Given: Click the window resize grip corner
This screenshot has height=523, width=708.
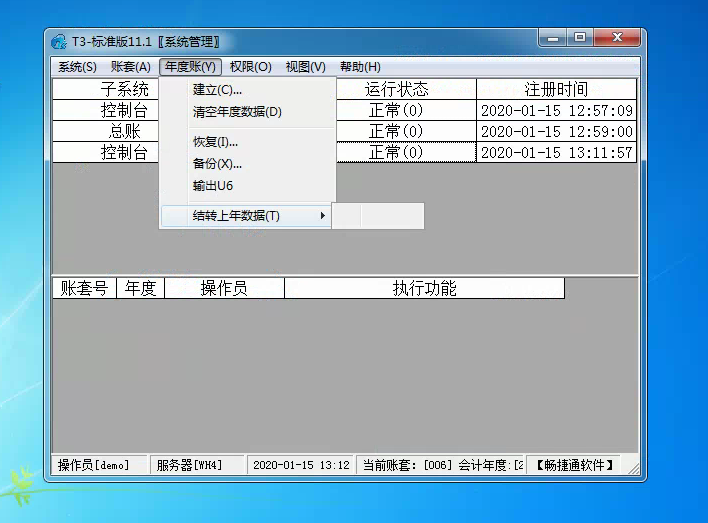Looking at the screenshot, I should 634,469.
